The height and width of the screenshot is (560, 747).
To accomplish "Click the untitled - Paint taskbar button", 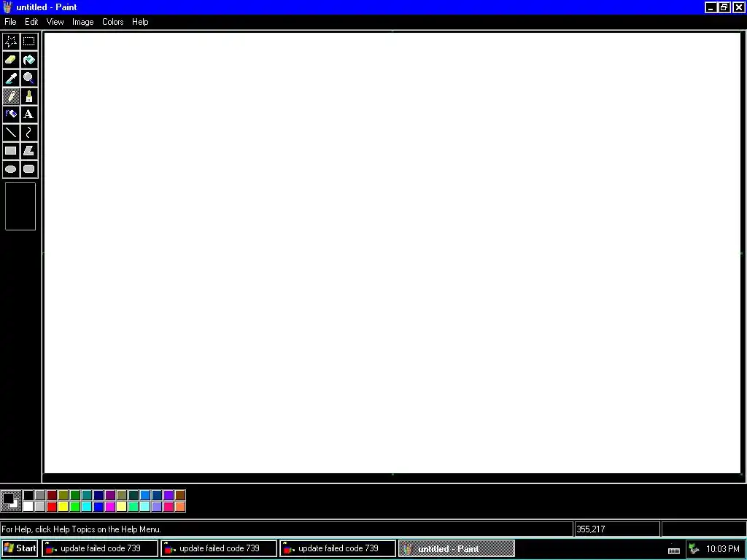I will pyautogui.click(x=457, y=548).
